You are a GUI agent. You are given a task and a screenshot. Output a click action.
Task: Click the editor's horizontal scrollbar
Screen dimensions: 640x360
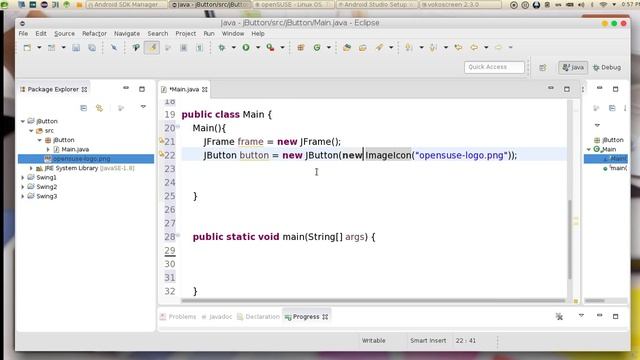click(x=373, y=301)
